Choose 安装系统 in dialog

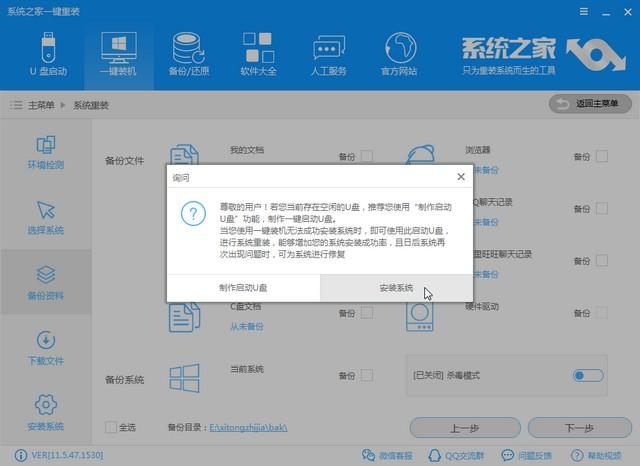396,288
